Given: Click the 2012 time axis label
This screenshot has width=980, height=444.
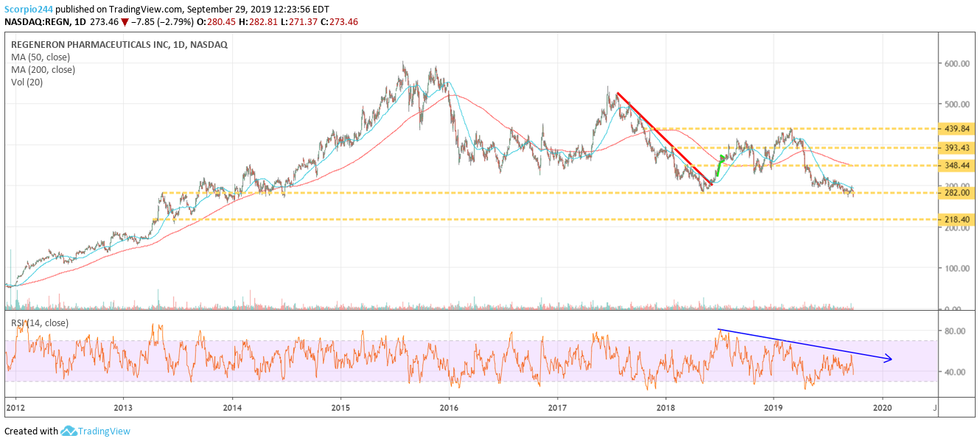Looking at the screenshot, I should [14, 406].
